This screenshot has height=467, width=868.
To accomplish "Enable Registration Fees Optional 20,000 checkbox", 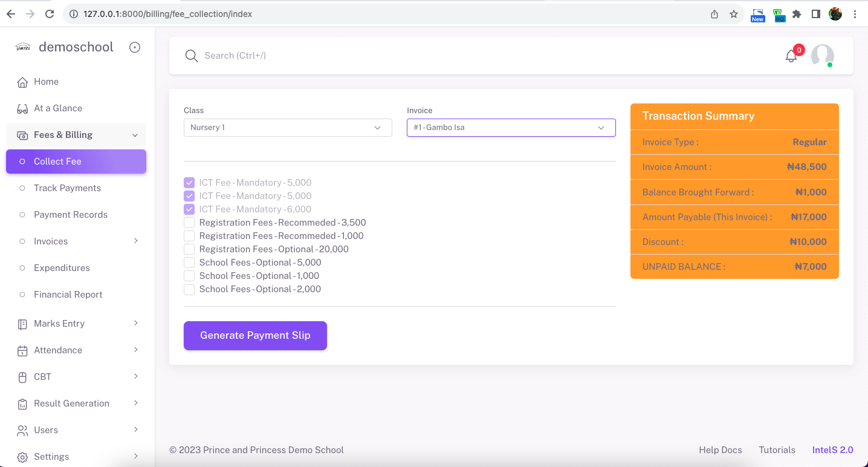I will tap(189, 249).
